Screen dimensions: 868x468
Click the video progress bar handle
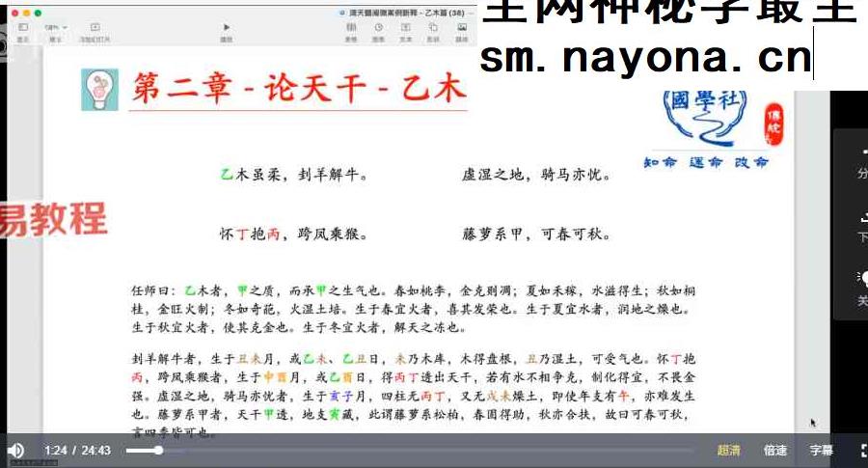tap(158, 451)
